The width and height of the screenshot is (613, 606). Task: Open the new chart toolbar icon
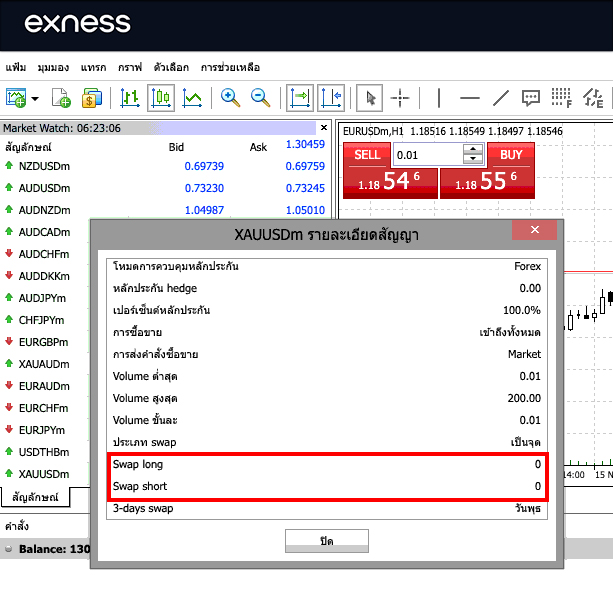click(x=16, y=98)
